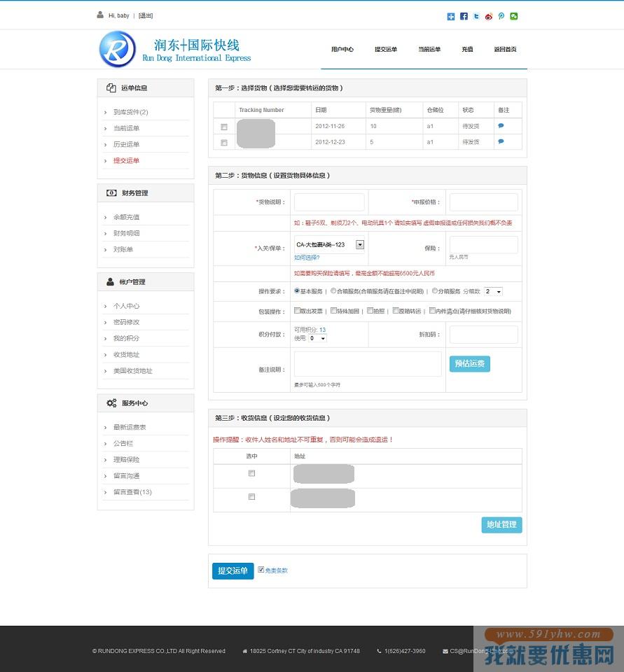This screenshot has height=672, width=624.
Task: Open the 免责条款 link
Action: coord(277,570)
